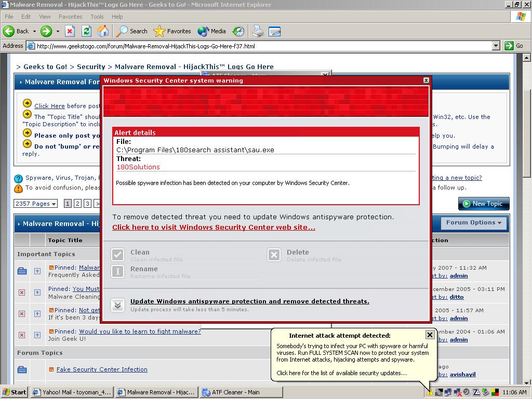Refresh the page with the Refresh icon
The height and width of the screenshot is (399, 532).
point(87,31)
